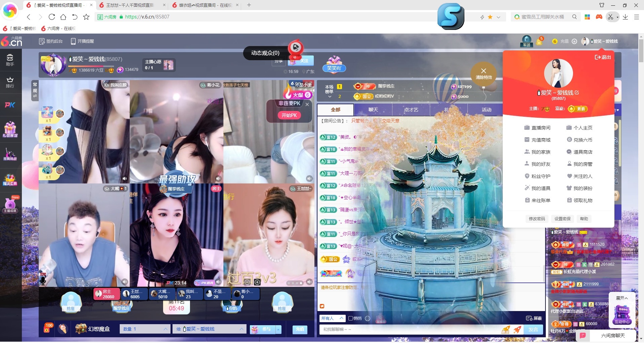644x343 pixels.
Task: Switch to the 全部 chat tab
Action: pyautogui.click(x=335, y=110)
